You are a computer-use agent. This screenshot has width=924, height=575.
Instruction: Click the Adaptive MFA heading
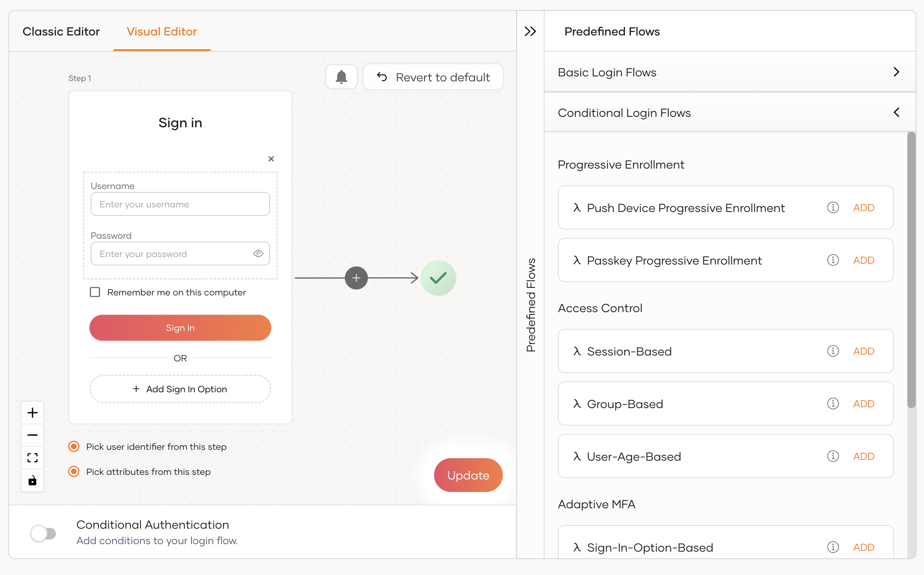(597, 504)
